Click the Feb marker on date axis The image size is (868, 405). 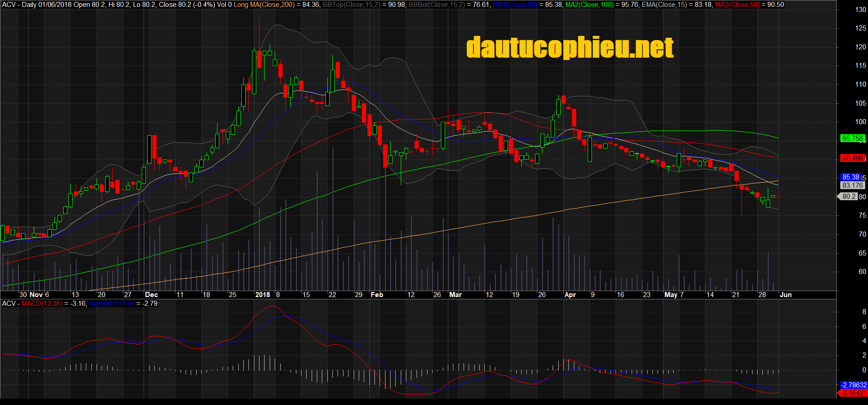(x=377, y=295)
